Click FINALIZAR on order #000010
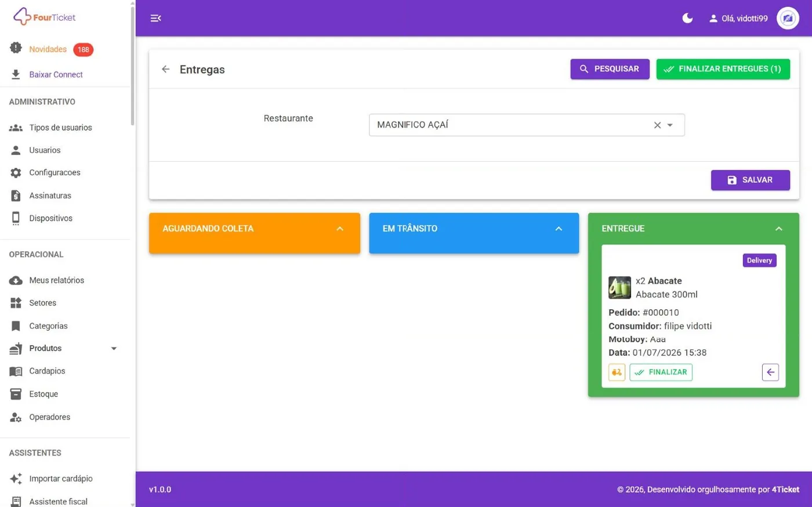The image size is (812, 507). point(661,372)
